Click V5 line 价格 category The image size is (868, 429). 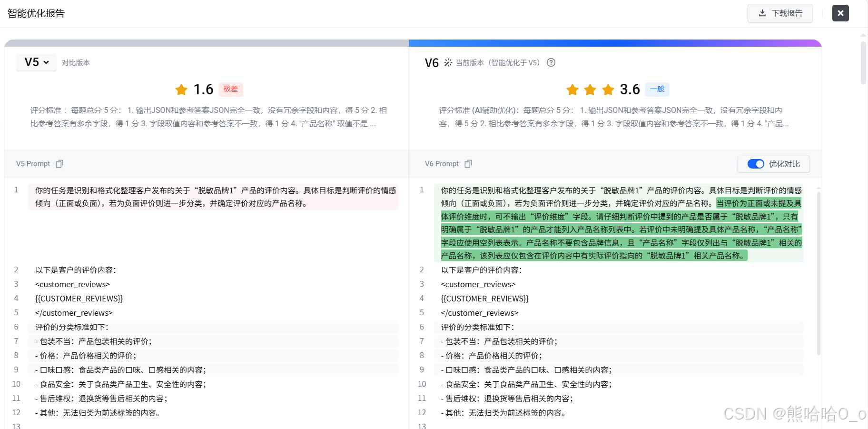86,356
